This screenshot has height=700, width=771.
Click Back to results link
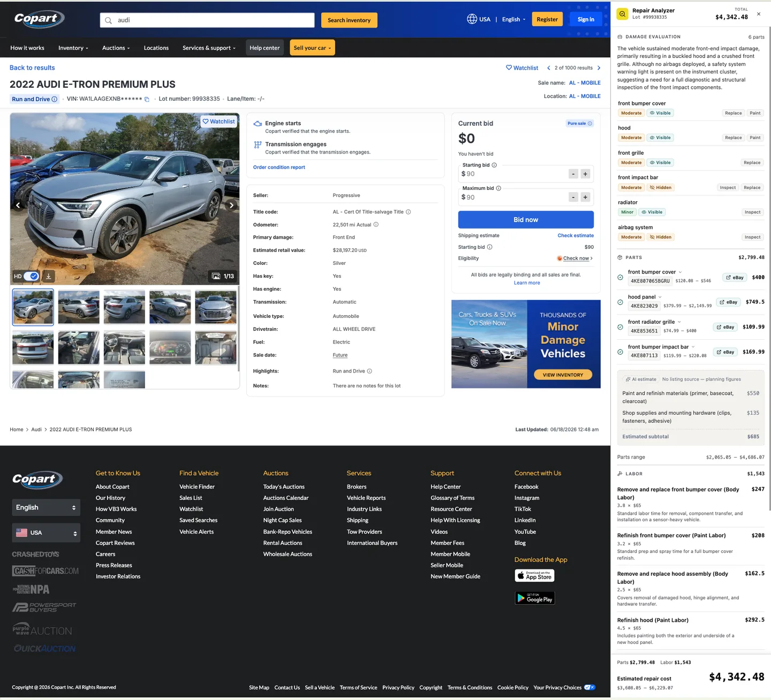32,68
